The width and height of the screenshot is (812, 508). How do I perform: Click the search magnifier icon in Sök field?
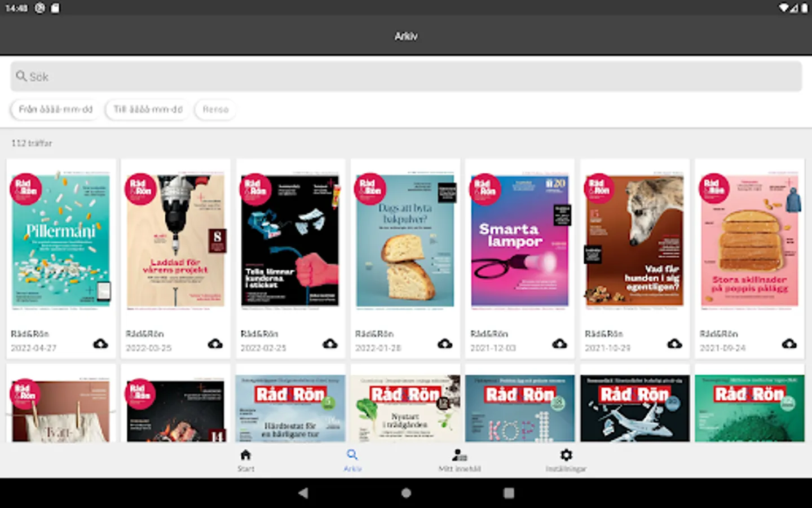click(x=21, y=76)
